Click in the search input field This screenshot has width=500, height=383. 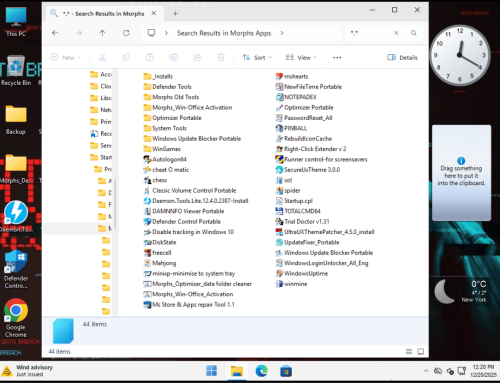pyautogui.click(x=369, y=33)
